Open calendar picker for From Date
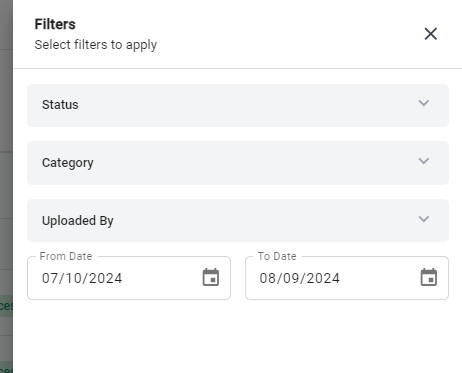This screenshot has height=373, width=462. 211,277
